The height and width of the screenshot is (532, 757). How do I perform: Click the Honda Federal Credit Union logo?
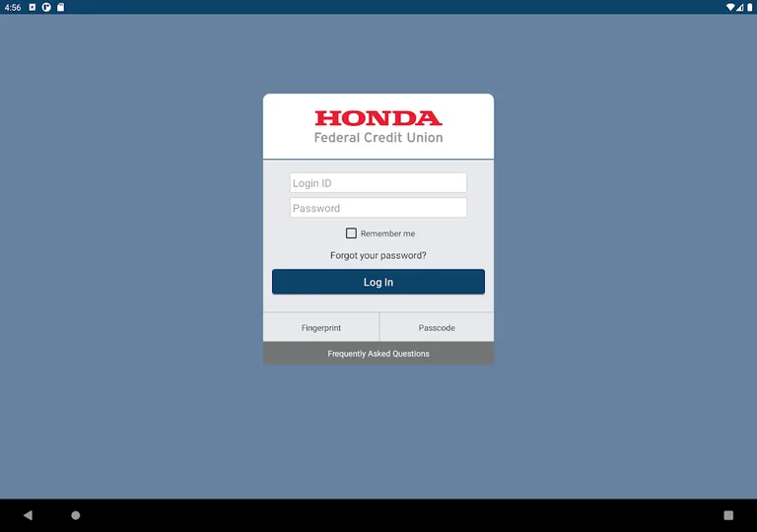click(378, 127)
